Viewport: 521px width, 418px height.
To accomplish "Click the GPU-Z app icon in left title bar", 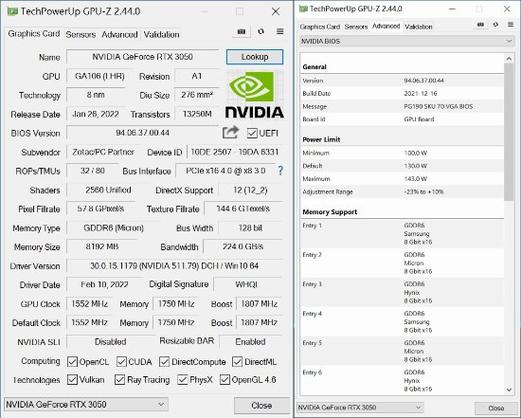I will click(x=12, y=11).
